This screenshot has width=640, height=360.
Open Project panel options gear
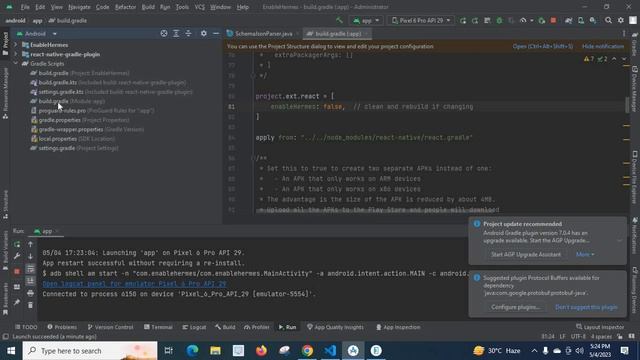(203, 33)
